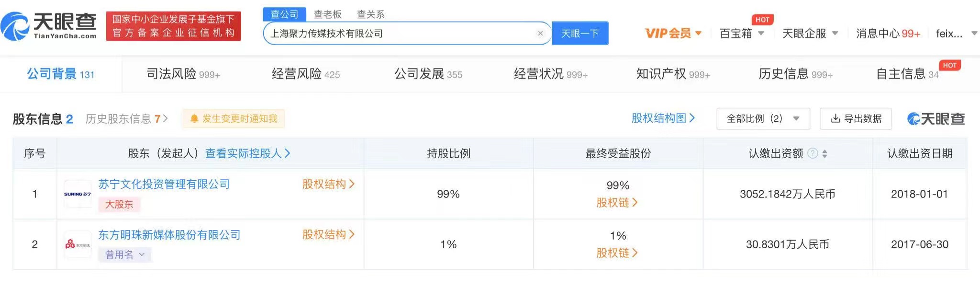Open the 知识产权 tab

[x=673, y=74]
